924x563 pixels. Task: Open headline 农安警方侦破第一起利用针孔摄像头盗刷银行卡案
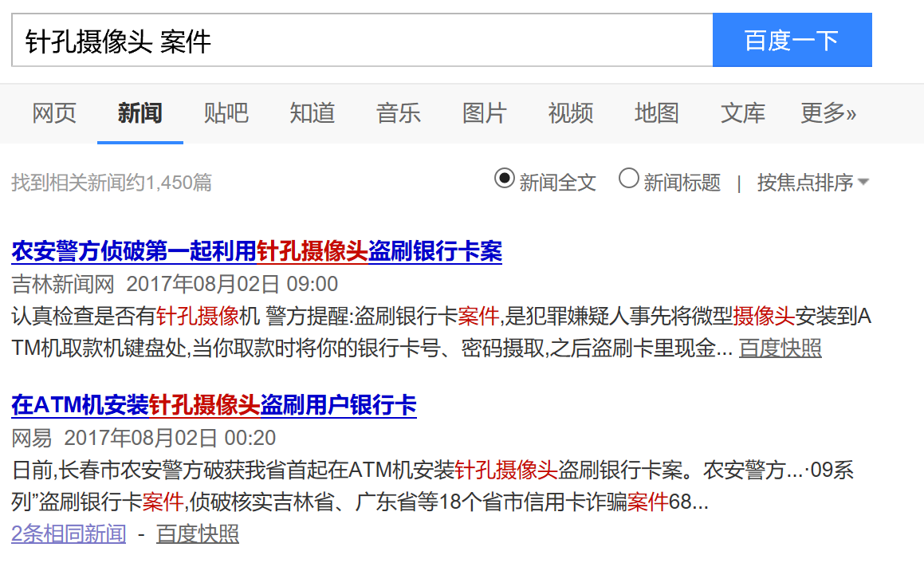click(257, 251)
